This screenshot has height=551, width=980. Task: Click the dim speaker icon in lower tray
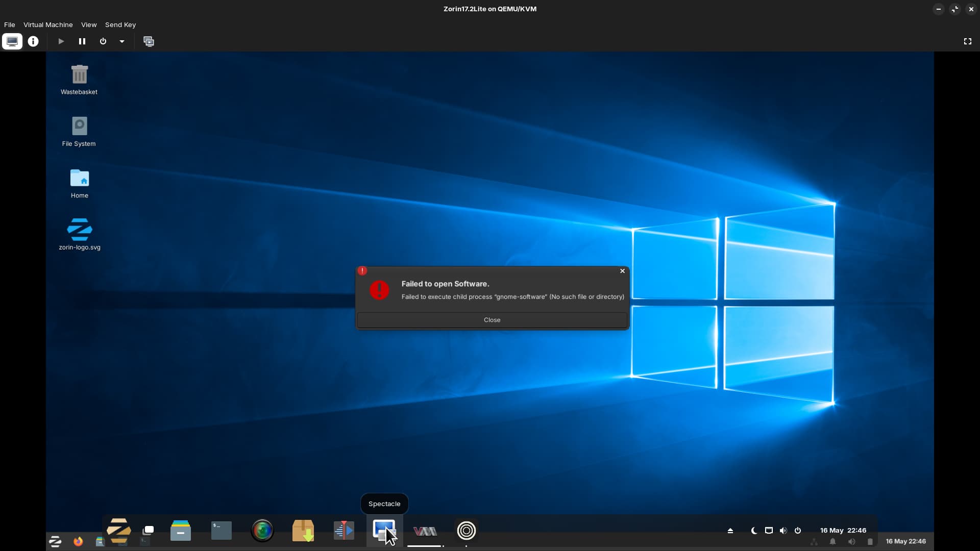coord(851,542)
